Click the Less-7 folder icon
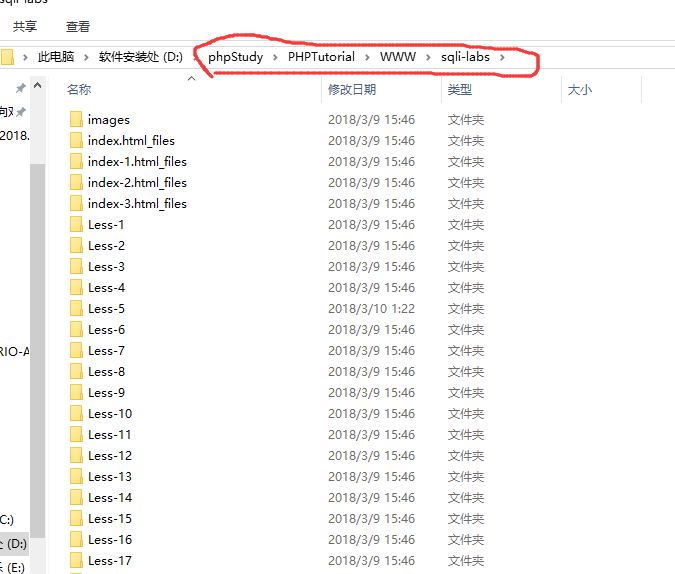This screenshot has width=675, height=574. pyautogui.click(x=76, y=351)
